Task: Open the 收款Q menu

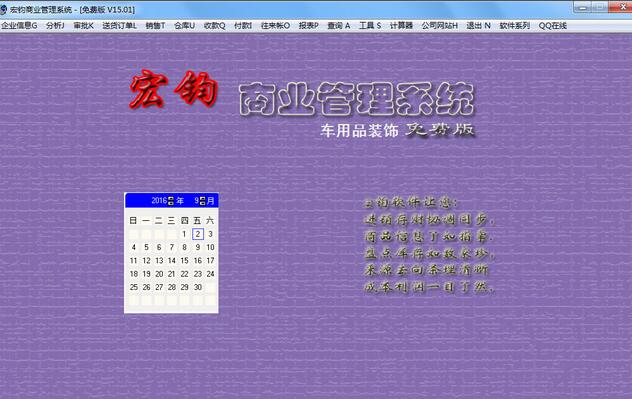Action: click(x=214, y=25)
